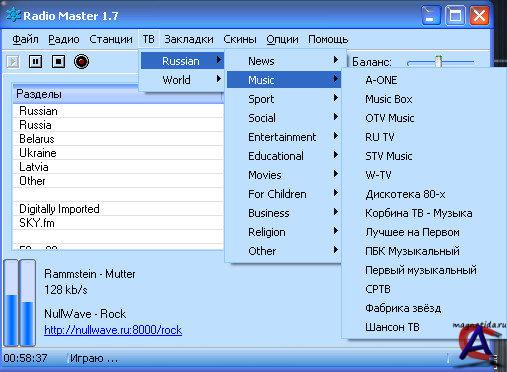
Task: Select Digitally Imported section
Action: click(118, 209)
